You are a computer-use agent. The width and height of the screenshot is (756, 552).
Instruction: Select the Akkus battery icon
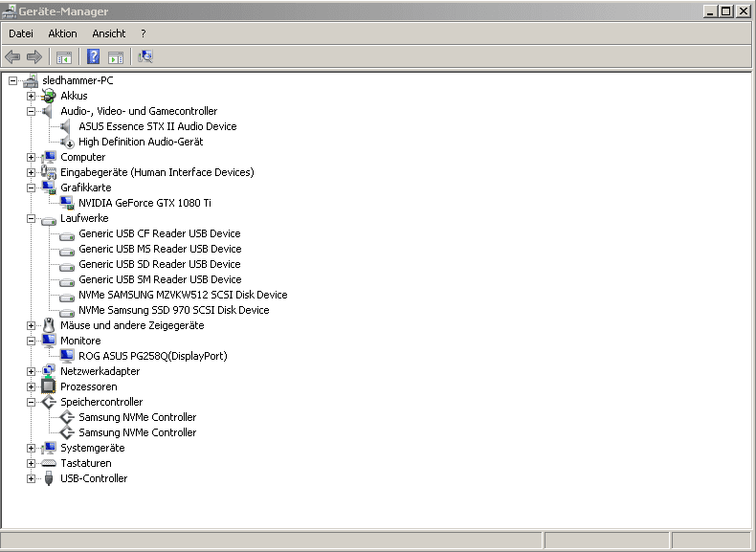(x=48, y=96)
